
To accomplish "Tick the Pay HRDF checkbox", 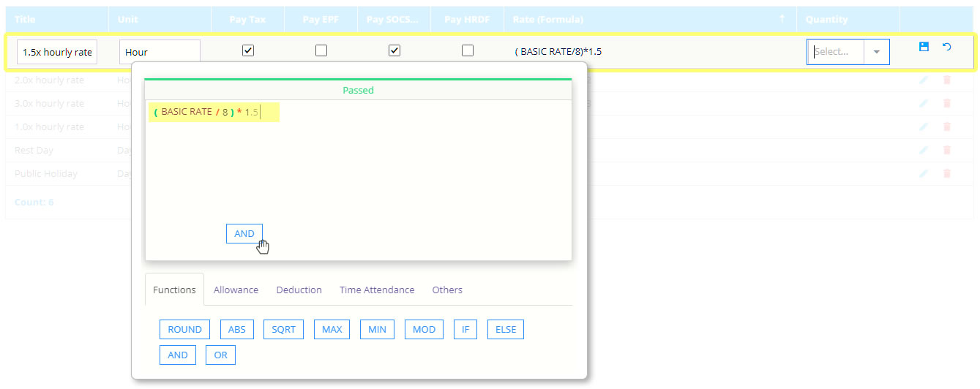I will 468,51.
